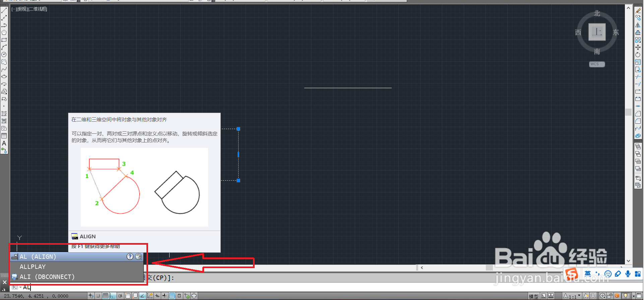The image size is (644, 300).
Task: Select the Fillet tool
Action: pyautogui.click(x=638, y=121)
